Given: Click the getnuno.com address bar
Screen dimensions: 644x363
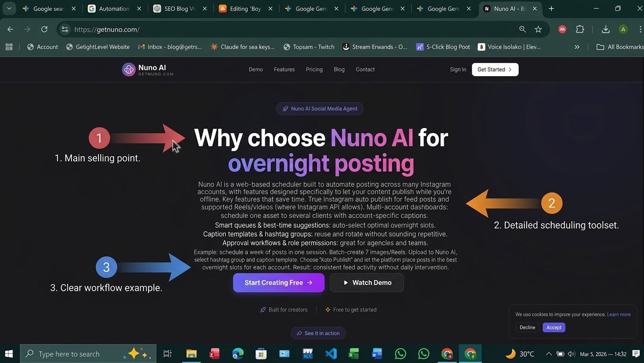Looking at the screenshot, I should pos(293,29).
